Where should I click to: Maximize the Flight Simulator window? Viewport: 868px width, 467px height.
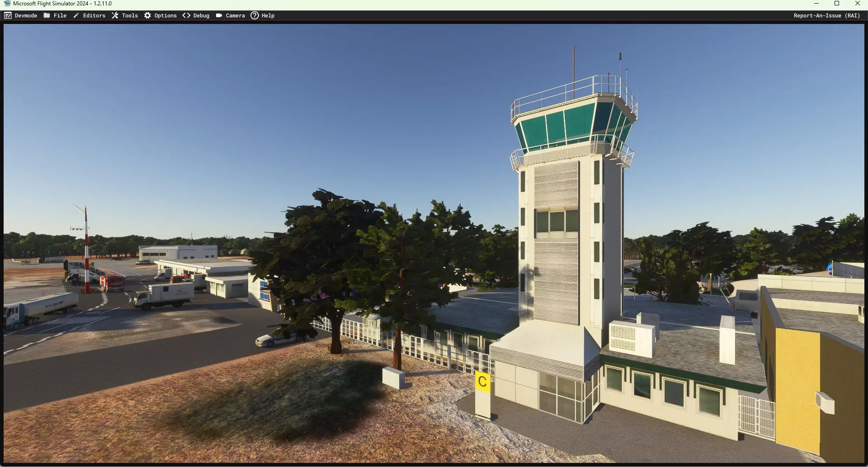coord(836,4)
